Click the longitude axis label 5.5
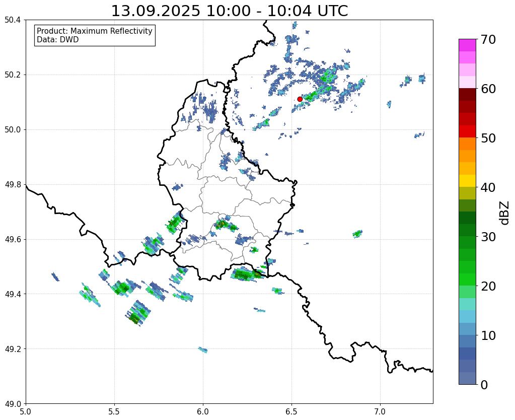Viewport: 515px width, 420px height. coord(114,411)
